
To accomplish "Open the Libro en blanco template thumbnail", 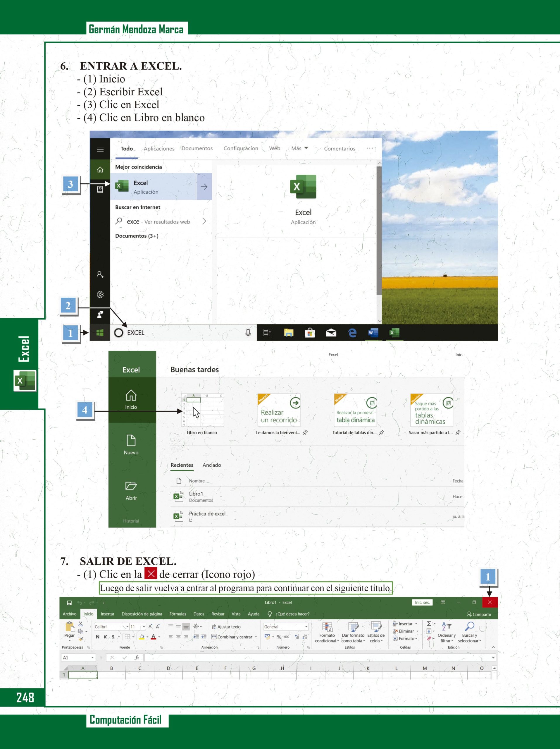I will pyautogui.click(x=202, y=410).
